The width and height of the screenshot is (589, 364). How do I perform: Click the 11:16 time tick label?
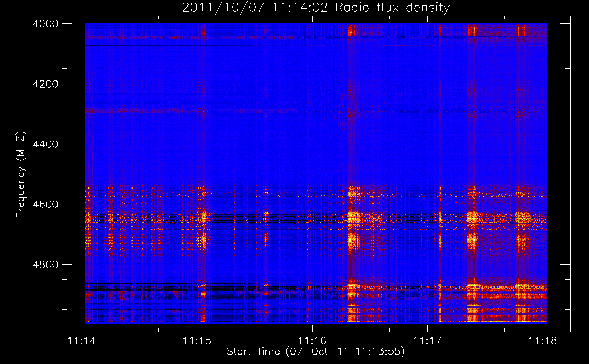coord(312,341)
